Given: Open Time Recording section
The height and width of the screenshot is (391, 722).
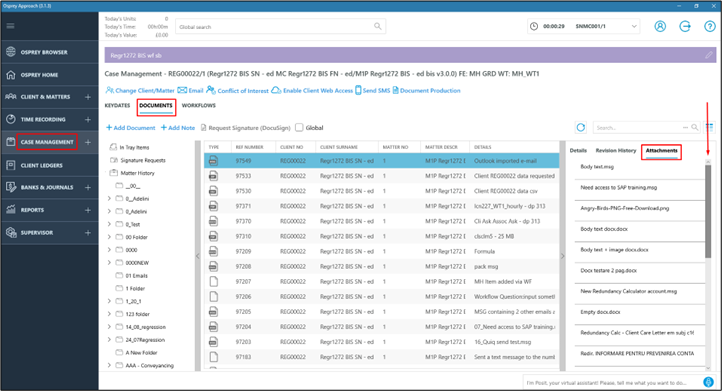Looking at the screenshot, I should point(43,119).
